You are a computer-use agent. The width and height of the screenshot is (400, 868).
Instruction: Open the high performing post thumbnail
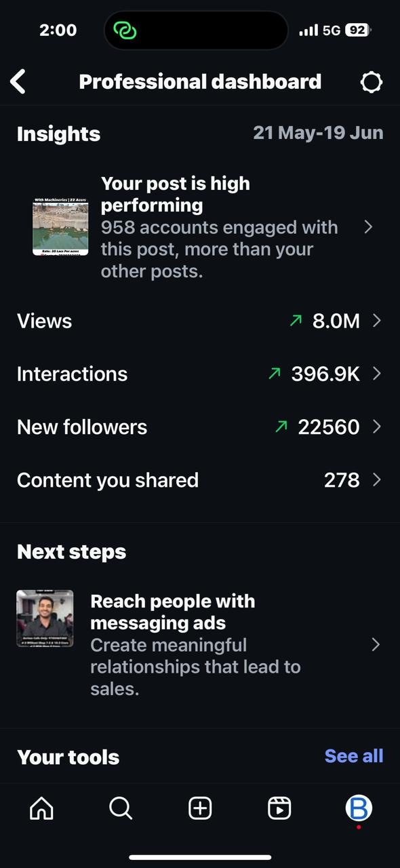point(60,226)
